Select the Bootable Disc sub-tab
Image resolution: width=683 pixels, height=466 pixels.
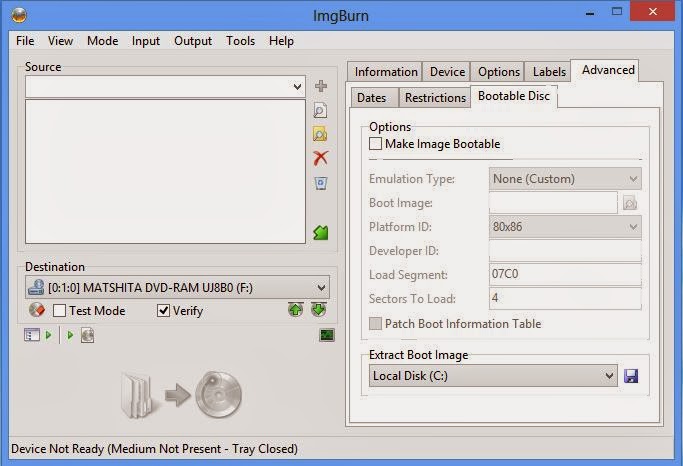[514, 96]
